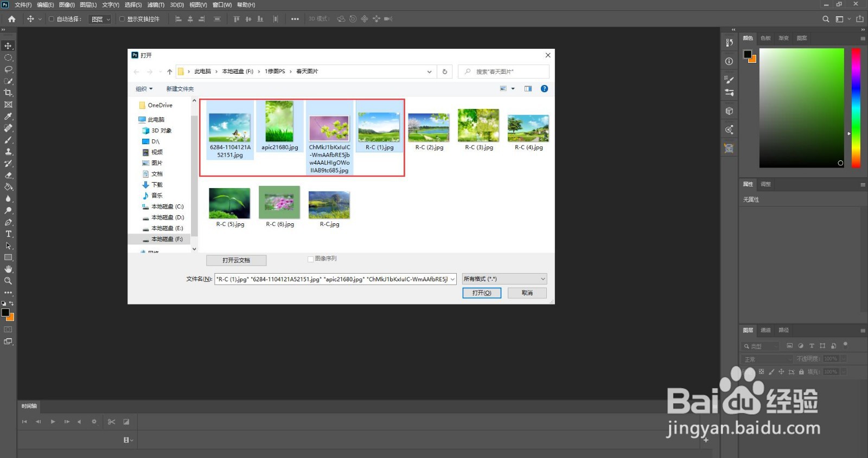Select the Eyedropper tool
Screen dimensions: 868x458
pyautogui.click(x=8, y=117)
